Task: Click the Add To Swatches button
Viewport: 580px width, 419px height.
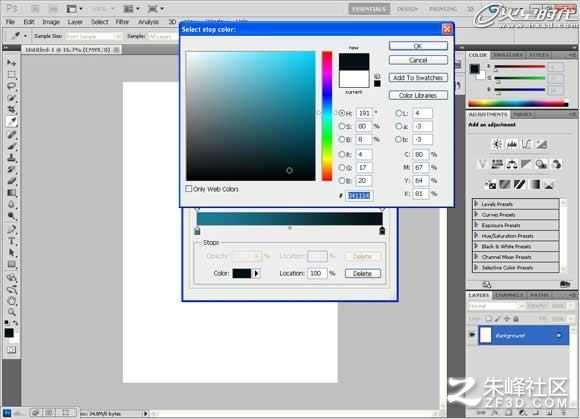Action: click(x=418, y=78)
